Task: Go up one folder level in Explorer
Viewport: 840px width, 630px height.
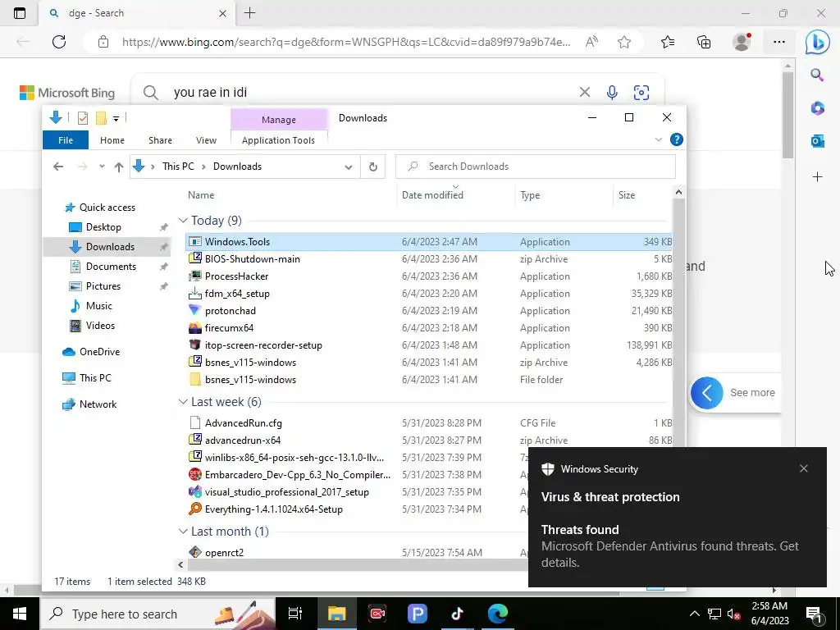Action: 119,167
